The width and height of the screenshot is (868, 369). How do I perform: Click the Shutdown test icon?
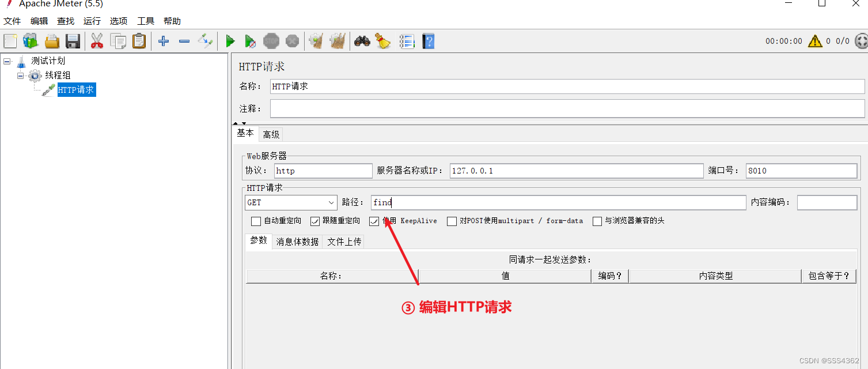(293, 41)
